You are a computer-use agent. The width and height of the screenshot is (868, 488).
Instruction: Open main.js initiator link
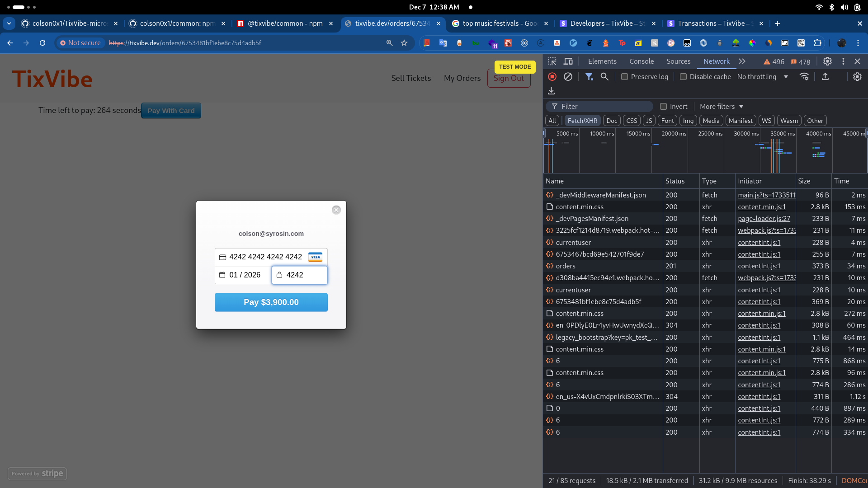click(766, 195)
